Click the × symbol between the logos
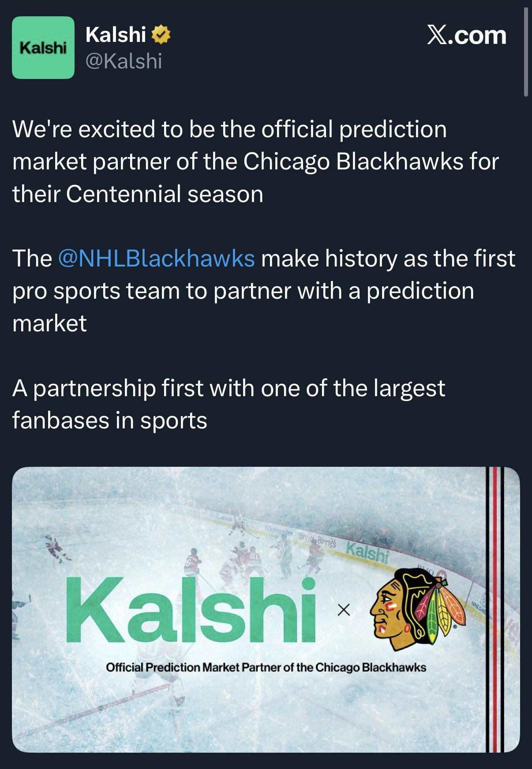Image resolution: width=532 pixels, height=769 pixels. (x=343, y=610)
